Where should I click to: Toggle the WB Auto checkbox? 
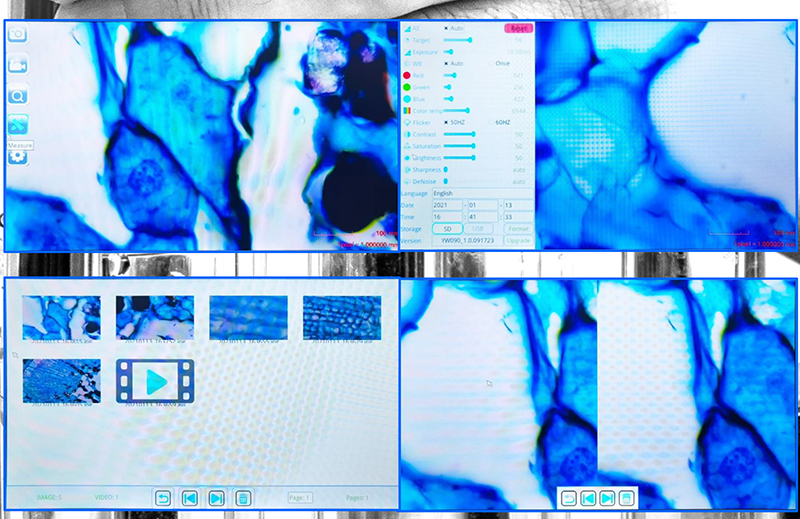click(x=446, y=63)
